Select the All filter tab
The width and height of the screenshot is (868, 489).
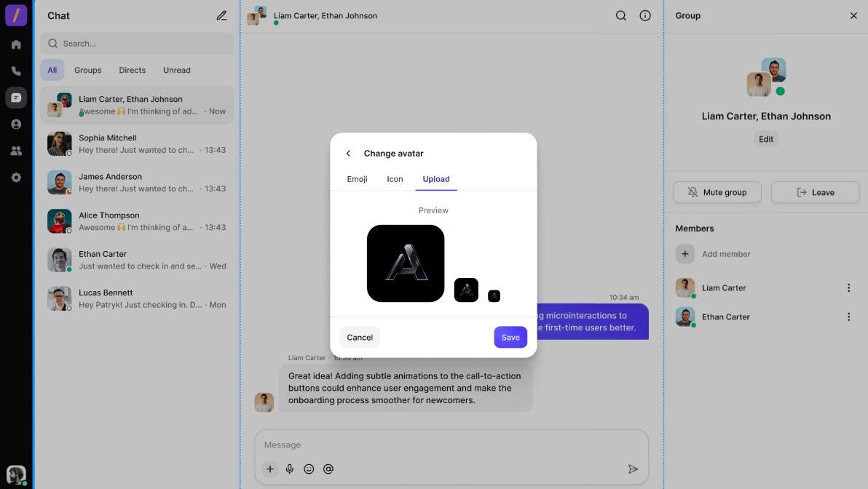click(52, 71)
